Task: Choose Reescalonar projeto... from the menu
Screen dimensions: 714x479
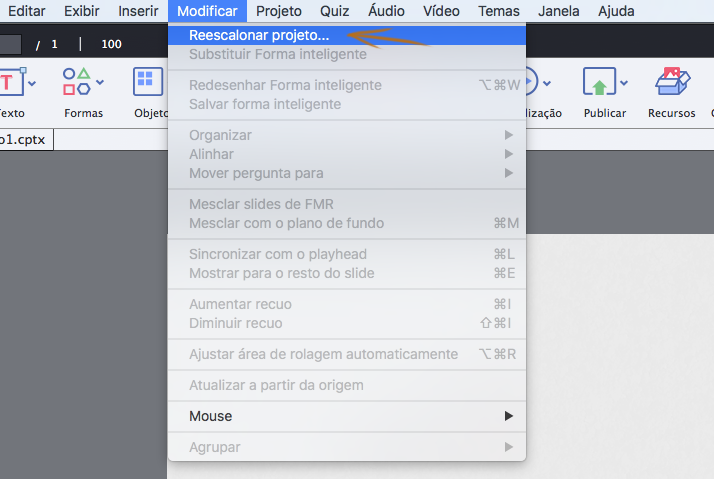Action: (x=259, y=35)
